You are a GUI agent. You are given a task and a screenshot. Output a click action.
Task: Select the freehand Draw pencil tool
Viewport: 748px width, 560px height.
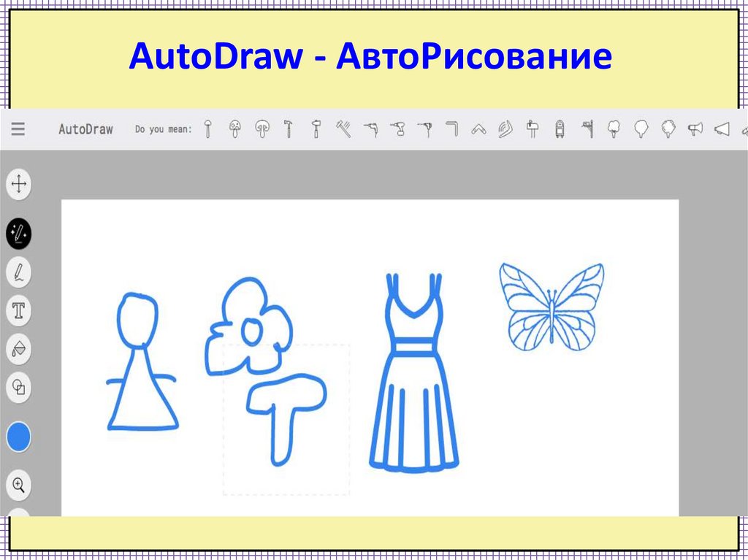tap(18, 272)
